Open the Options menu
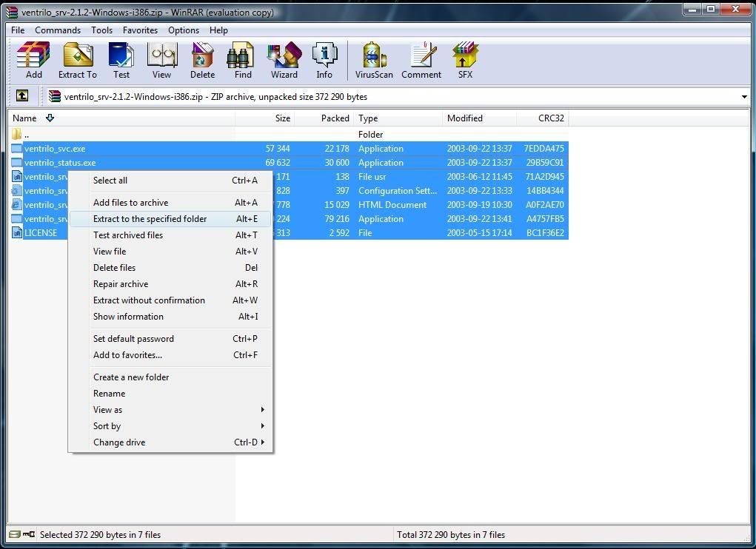Image resolution: width=756 pixels, height=549 pixels. (184, 30)
